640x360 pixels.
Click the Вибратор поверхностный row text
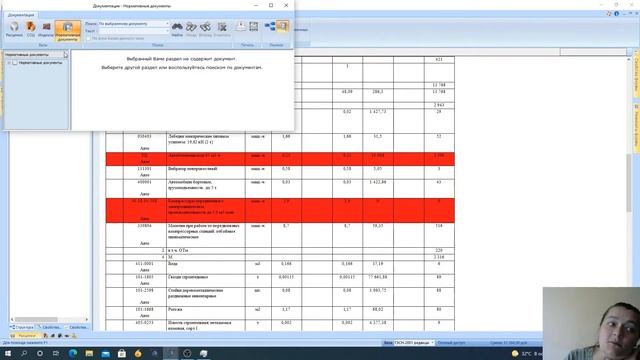coord(193,169)
